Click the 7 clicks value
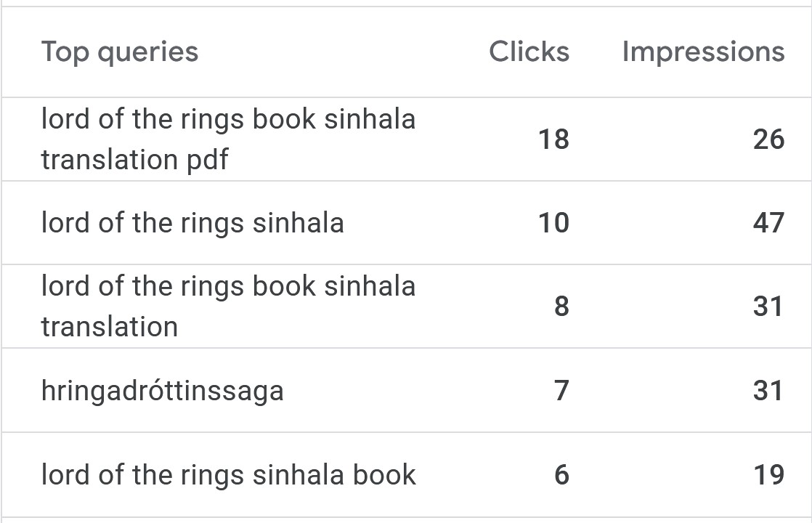Screen dimensions: 812x523 point(562,391)
